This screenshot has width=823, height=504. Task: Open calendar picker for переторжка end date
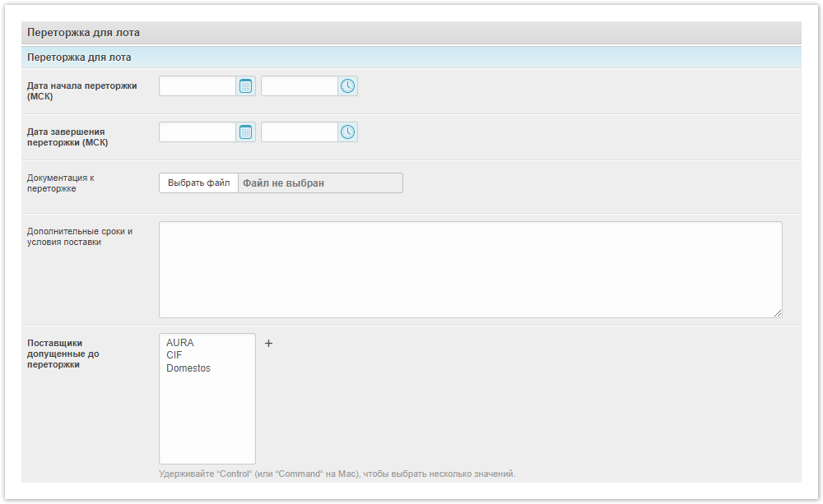pos(245,132)
